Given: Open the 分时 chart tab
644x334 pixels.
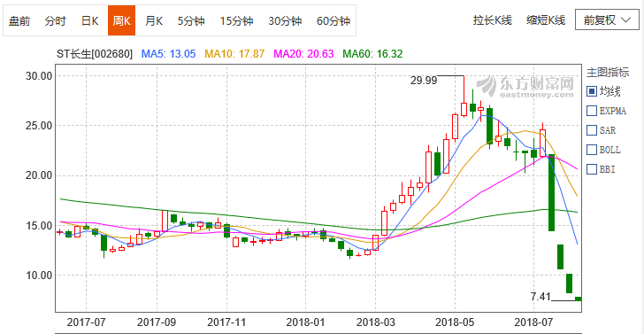Looking at the screenshot, I should pyautogui.click(x=55, y=20).
